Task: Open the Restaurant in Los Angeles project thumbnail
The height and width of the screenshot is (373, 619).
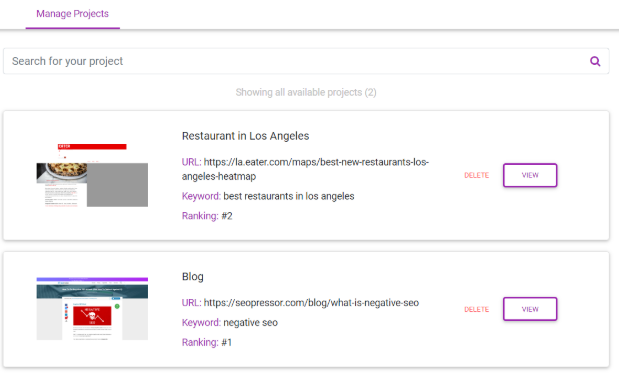Action: [x=92, y=175]
